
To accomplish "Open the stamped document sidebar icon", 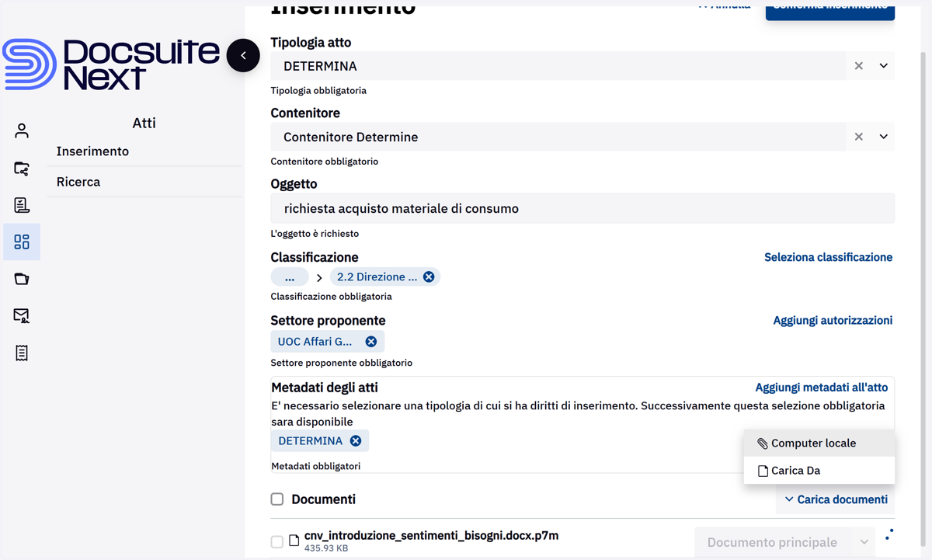I will tap(22, 205).
